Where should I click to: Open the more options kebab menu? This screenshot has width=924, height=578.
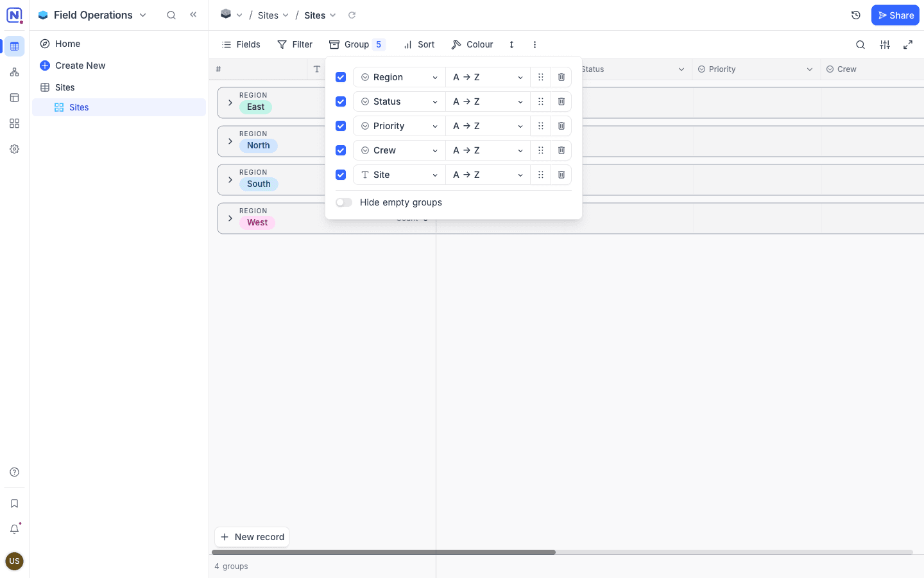click(x=535, y=44)
